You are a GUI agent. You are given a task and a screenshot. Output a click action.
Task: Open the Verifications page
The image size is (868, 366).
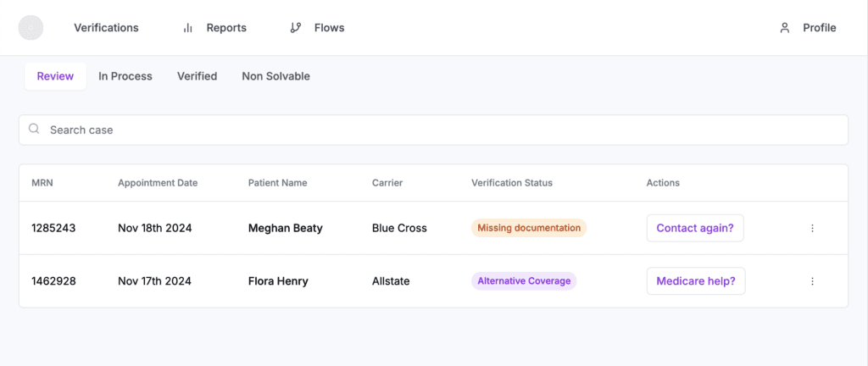pos(106,28)
